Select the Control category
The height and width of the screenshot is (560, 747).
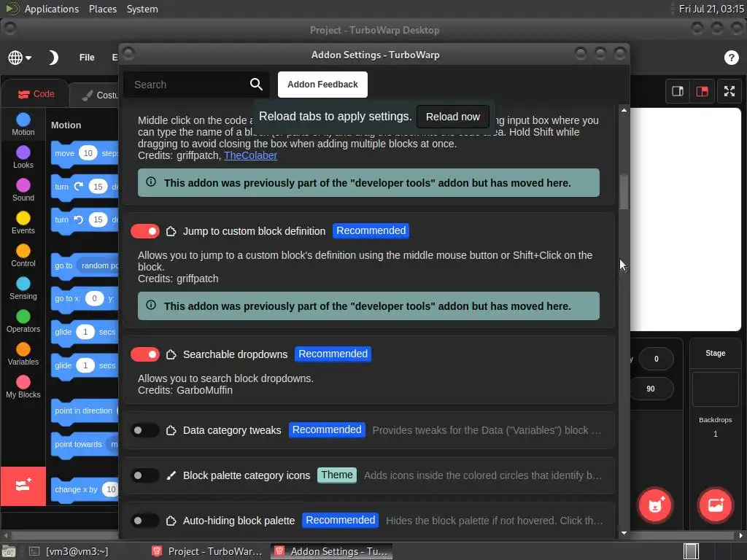23,256
